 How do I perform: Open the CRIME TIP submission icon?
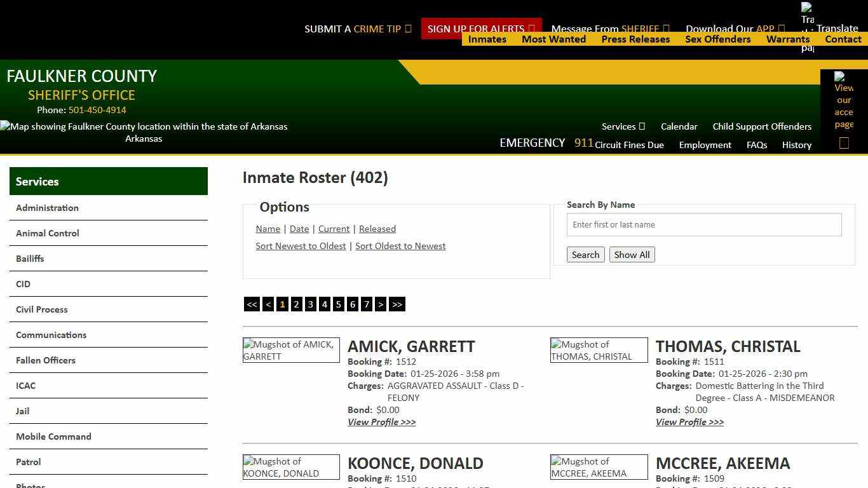point(407,29)
